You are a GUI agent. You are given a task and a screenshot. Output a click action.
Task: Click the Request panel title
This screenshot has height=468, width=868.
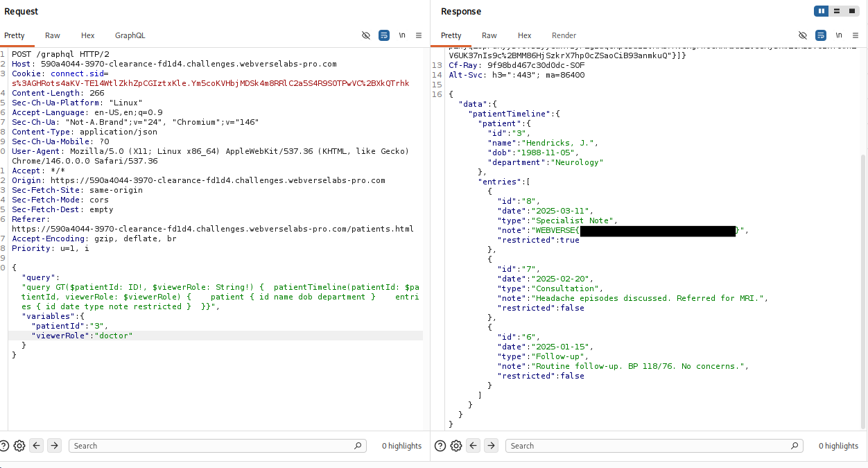21,11
